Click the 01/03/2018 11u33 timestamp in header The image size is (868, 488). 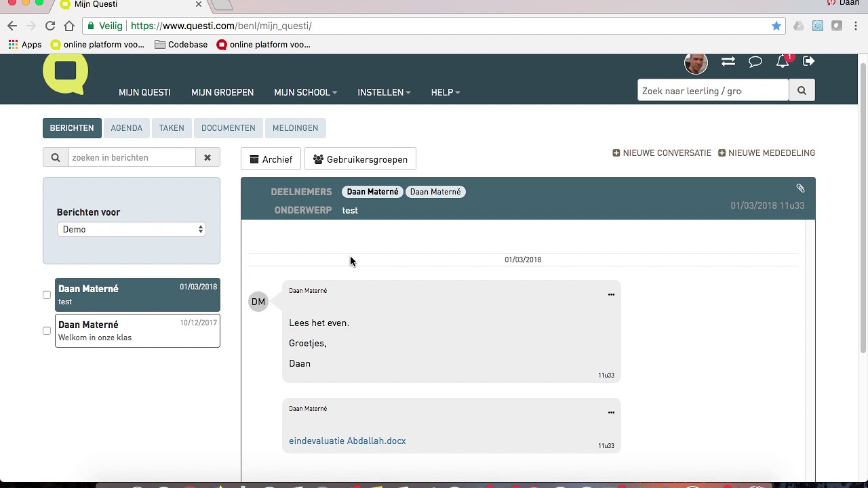pyautogui.click(x=768, y=205)
